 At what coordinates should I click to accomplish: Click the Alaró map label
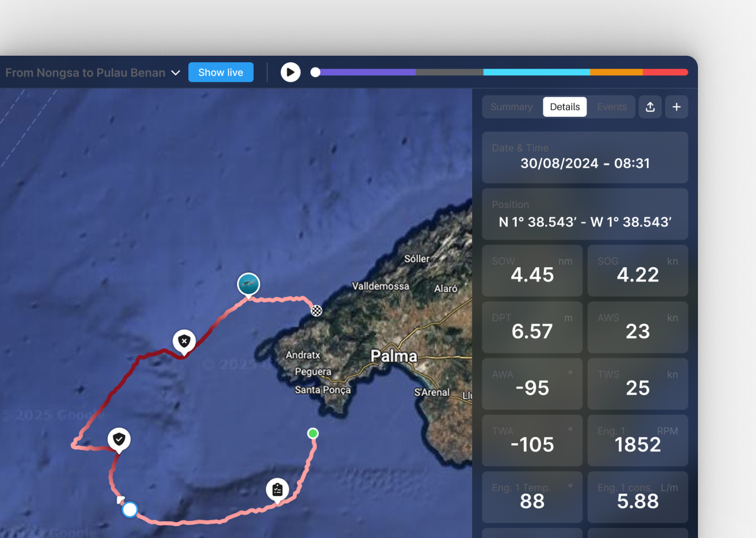tap(446, 289)
